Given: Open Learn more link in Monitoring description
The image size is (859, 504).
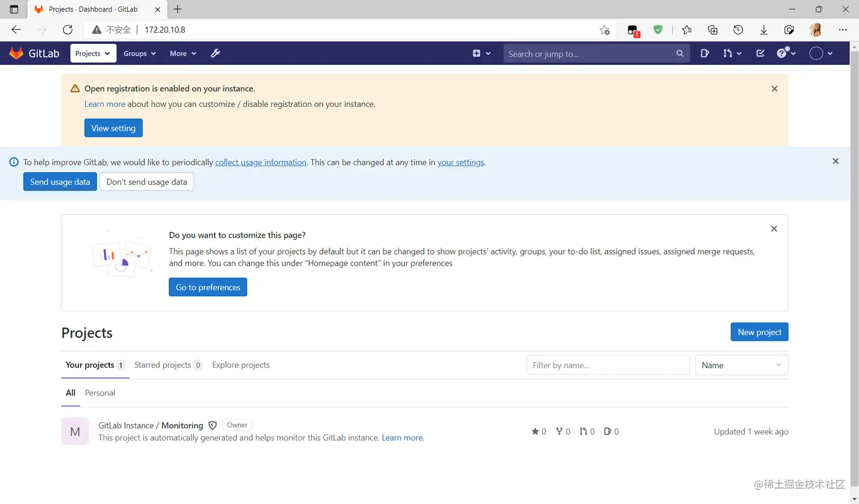Looking at the screenshot, I should click(402, 438).
